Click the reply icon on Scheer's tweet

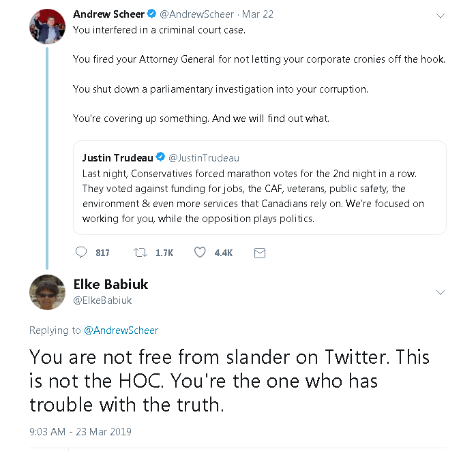(81, 253)
